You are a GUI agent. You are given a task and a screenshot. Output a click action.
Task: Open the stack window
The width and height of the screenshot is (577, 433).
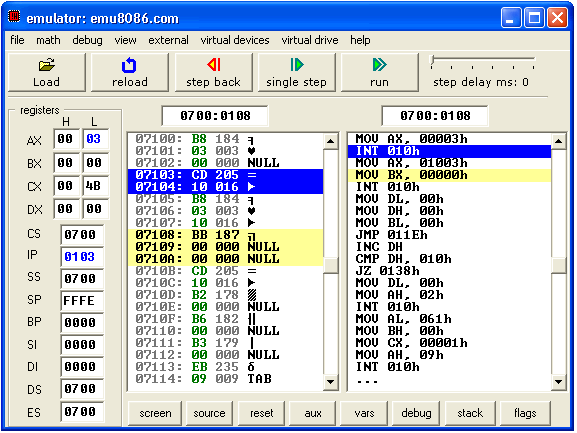click(470, 413)
